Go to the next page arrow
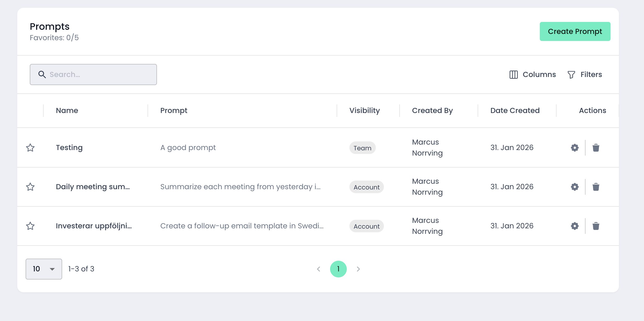The height and width of the screenshot is (321, 644). (x=358, y=269)
